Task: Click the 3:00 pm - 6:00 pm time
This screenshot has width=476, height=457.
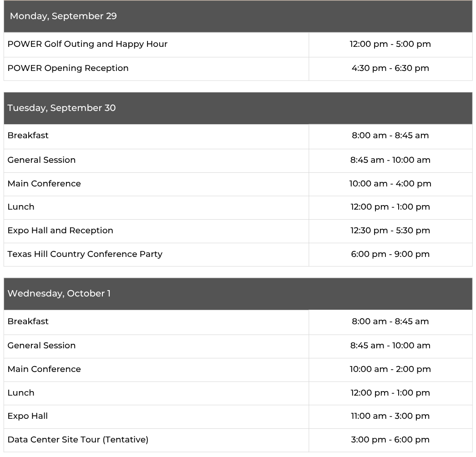Action: tap(390, 440)
